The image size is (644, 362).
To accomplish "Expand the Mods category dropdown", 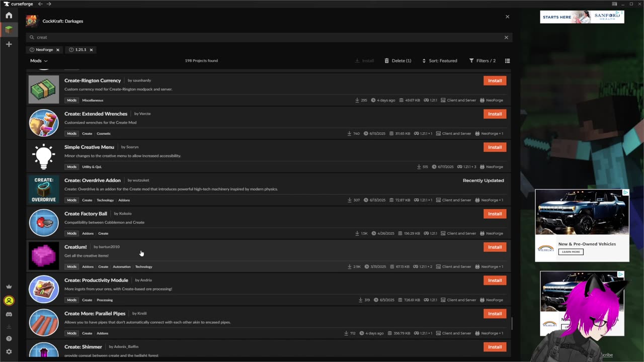I will pyautogui.click(x=39, y=61).
